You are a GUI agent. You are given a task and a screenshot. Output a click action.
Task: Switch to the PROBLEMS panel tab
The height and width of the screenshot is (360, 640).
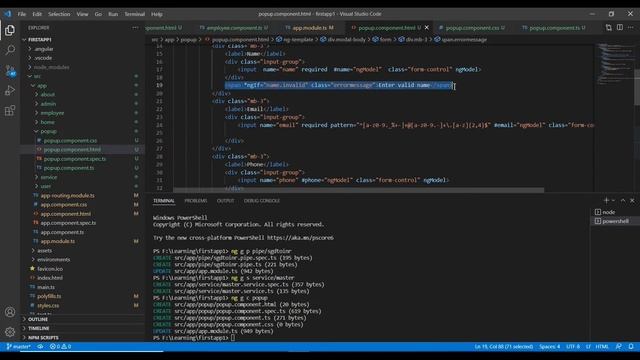pyautogui.click(x=196, y=201)
